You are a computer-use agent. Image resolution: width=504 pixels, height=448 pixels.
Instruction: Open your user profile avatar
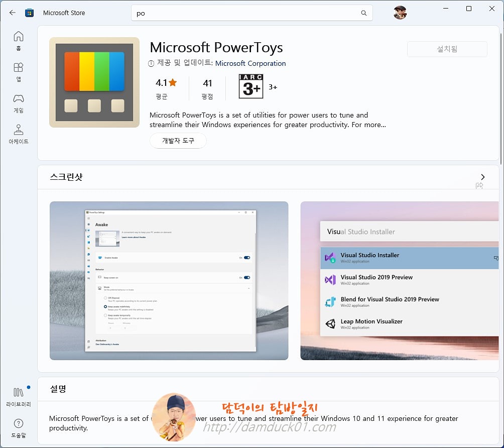(x=400, y=13)
